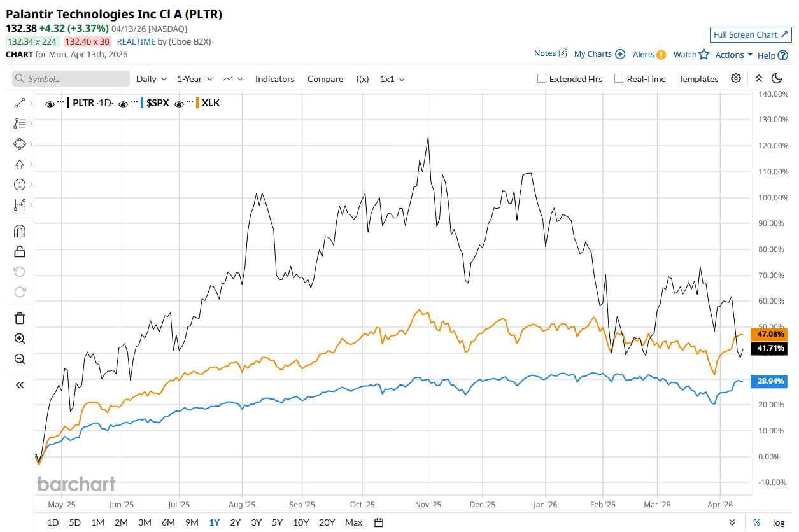Select the 6M time range tab
This screenshot has width=799, height=532.
(168, 522)
